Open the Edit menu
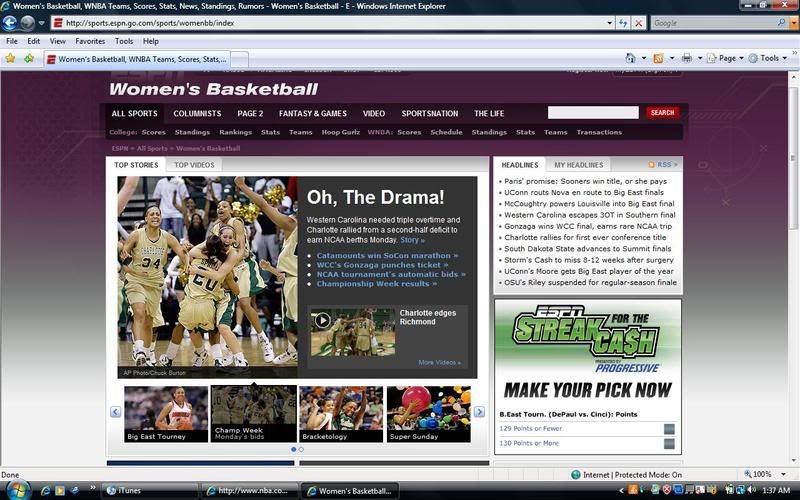 tap(34, 41)
